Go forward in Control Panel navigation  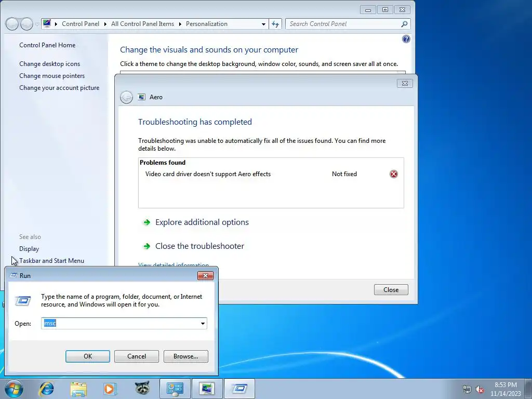click(x=27, y=24)
